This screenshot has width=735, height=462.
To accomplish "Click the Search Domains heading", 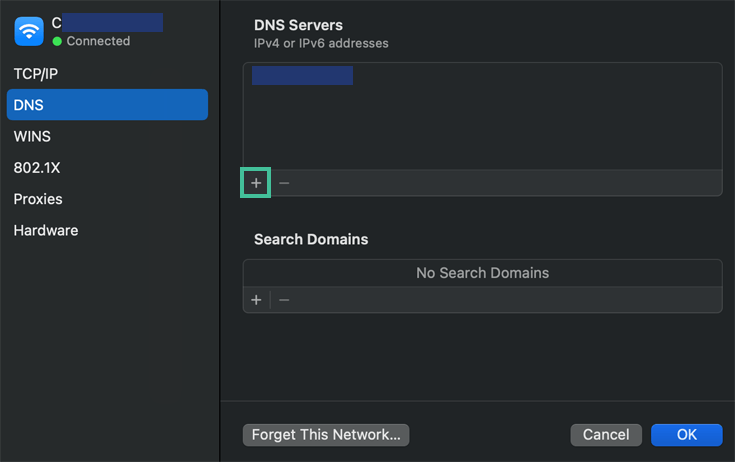I will click(311, 239).
